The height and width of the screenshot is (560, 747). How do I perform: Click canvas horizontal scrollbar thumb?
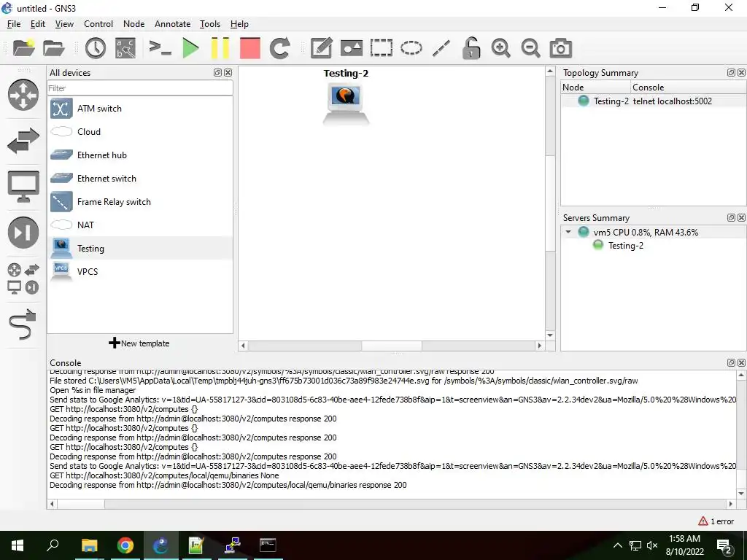(392, 346)
